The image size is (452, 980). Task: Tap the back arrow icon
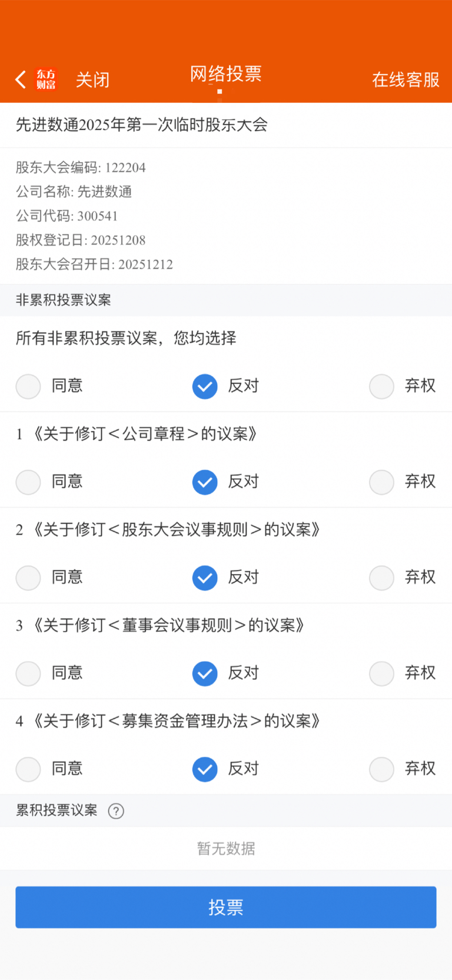click(21, 79)
